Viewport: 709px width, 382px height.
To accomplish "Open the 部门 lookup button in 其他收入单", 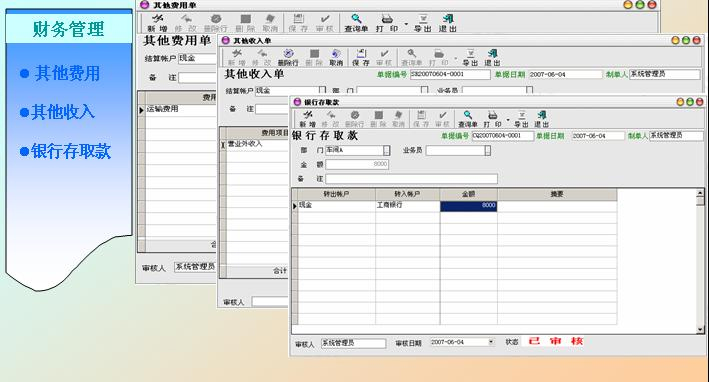I will [424, 90].
